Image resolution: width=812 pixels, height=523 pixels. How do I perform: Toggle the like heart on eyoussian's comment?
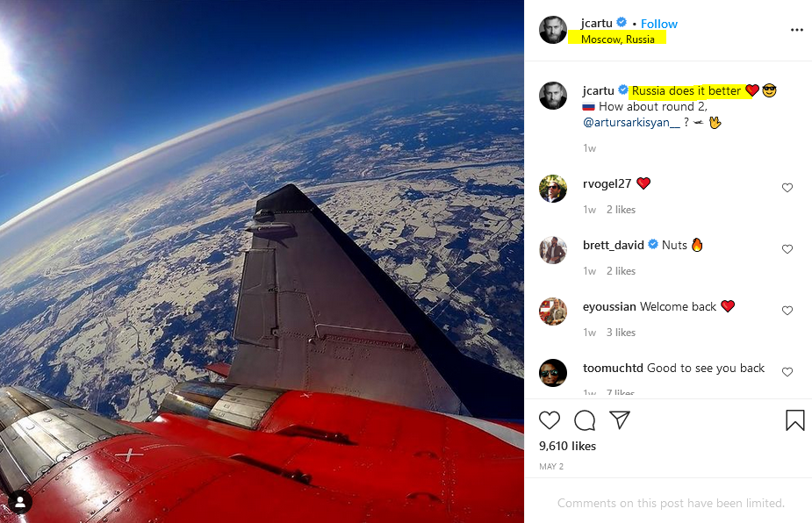click(787, 310)
